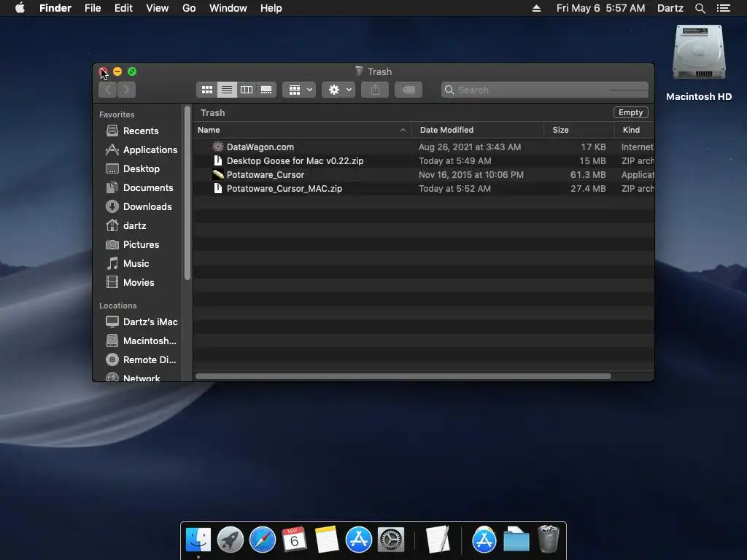Viewport: 747px width, 560px height.
Task: Open the Apple menu
Action: coord(20,8)
